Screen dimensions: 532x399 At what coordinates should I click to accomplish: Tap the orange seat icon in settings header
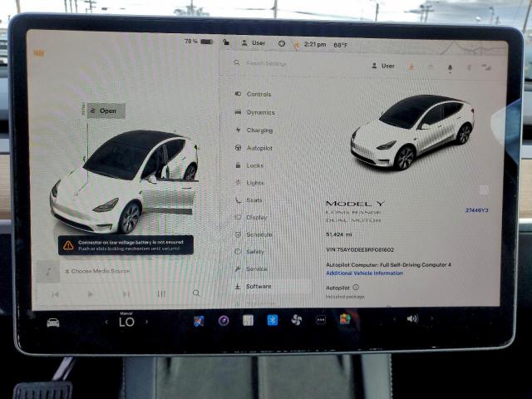411,66
